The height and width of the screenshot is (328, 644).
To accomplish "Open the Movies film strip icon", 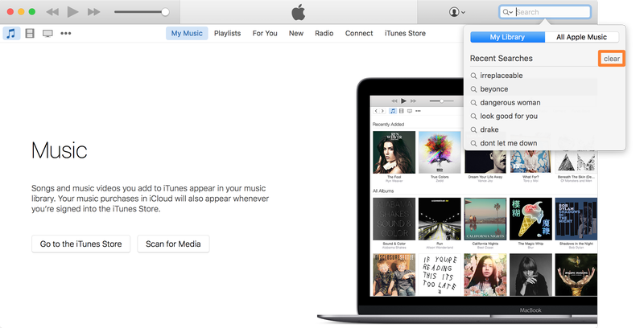I will pyautogui.click(x=30, y=33).
